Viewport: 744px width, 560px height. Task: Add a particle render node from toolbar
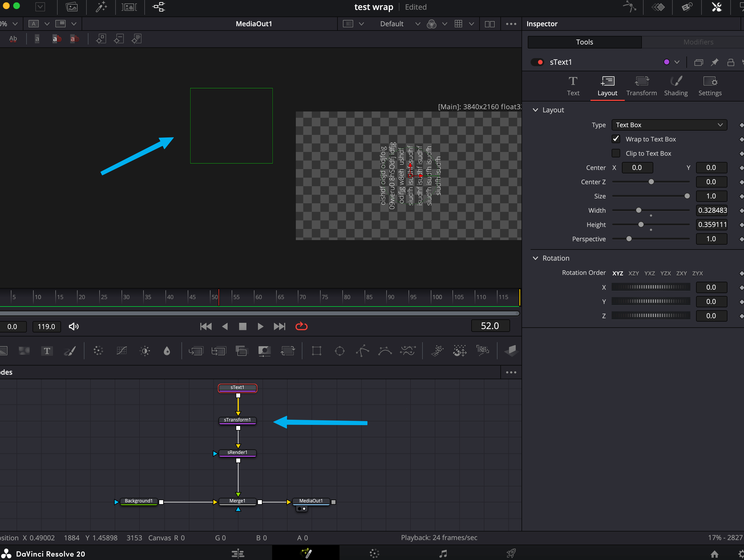click(483, 351)
